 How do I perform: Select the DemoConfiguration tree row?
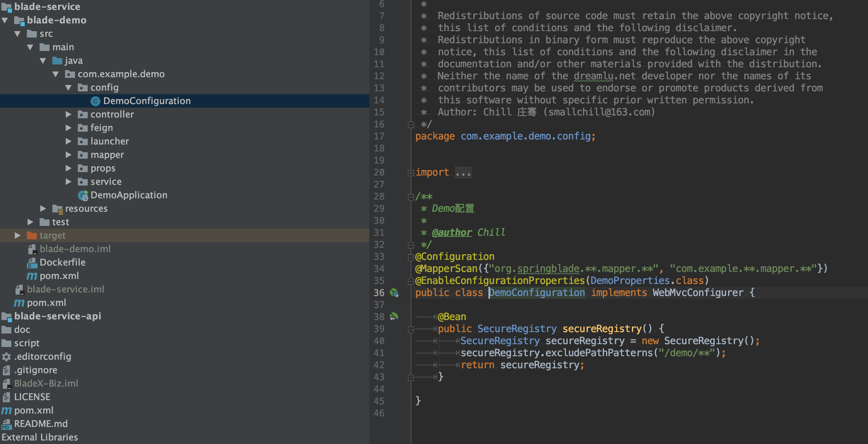click(x=185, y=101)
